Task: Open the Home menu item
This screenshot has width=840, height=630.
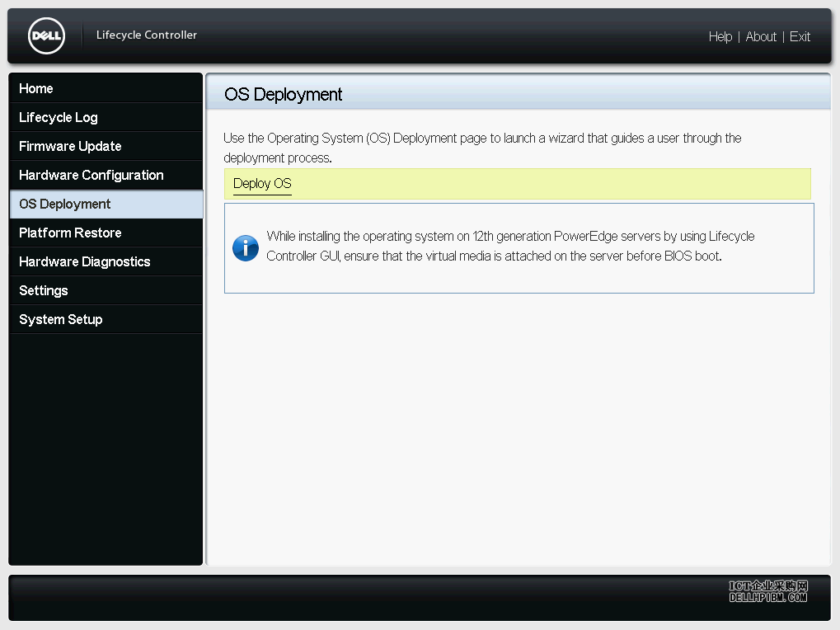Action: click(106, 88)
